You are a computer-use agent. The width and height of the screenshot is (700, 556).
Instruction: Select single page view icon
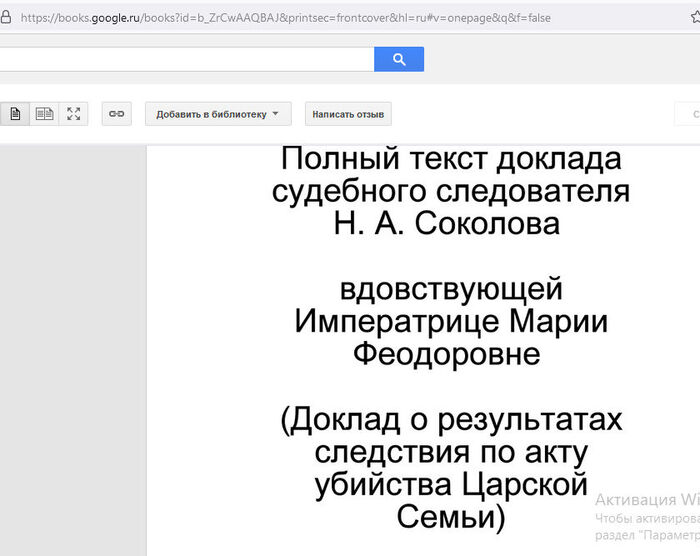(15, 114)
